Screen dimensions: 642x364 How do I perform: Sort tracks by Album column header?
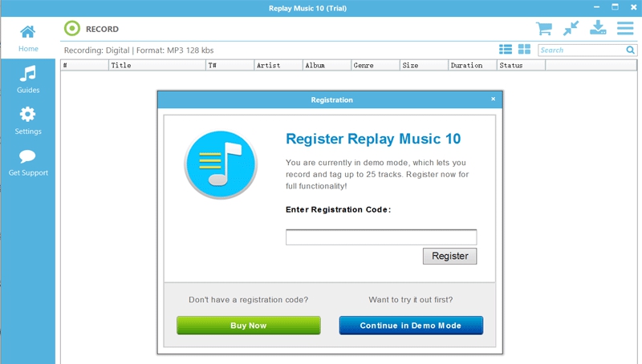(327, 66)
